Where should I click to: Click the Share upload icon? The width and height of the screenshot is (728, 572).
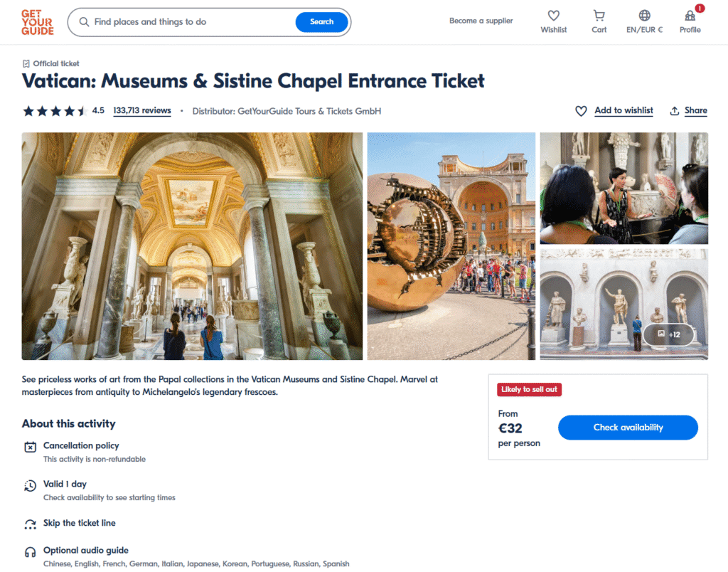[675, 111]
